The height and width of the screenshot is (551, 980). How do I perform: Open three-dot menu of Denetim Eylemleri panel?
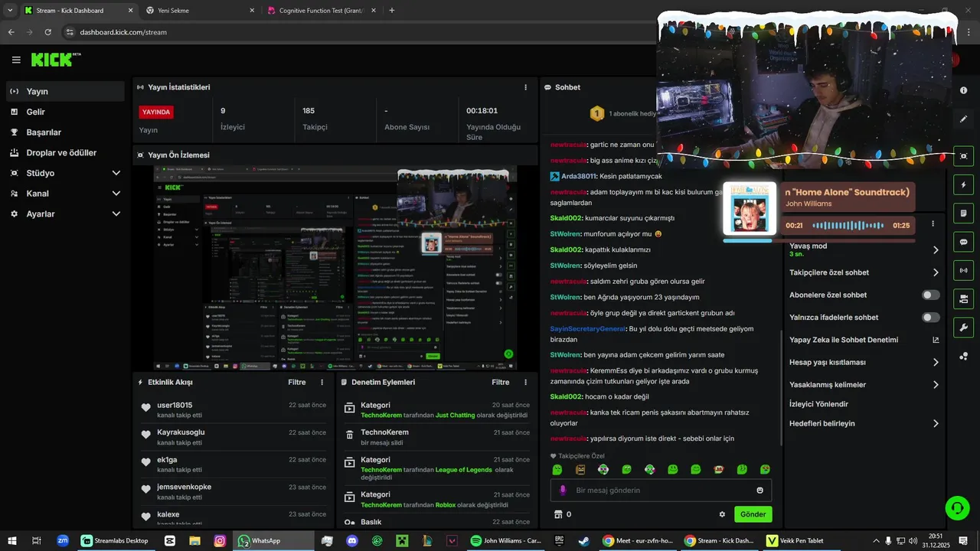click(525, 382)
